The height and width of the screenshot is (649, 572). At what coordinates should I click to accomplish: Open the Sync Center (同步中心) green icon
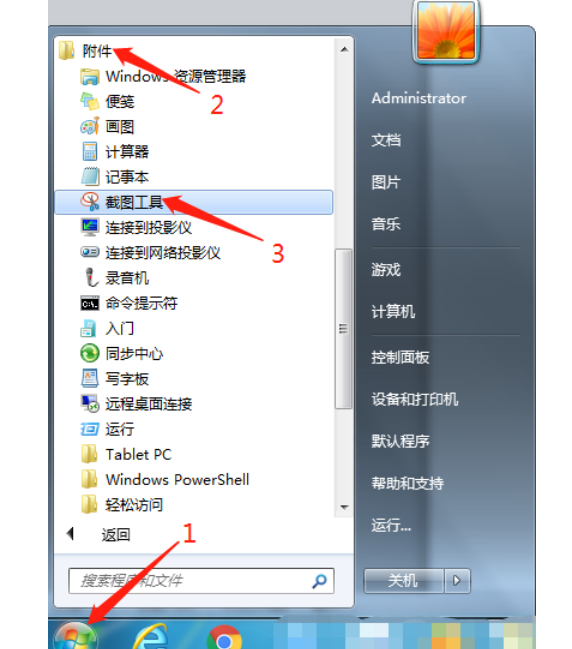click(x=90, y=353)
